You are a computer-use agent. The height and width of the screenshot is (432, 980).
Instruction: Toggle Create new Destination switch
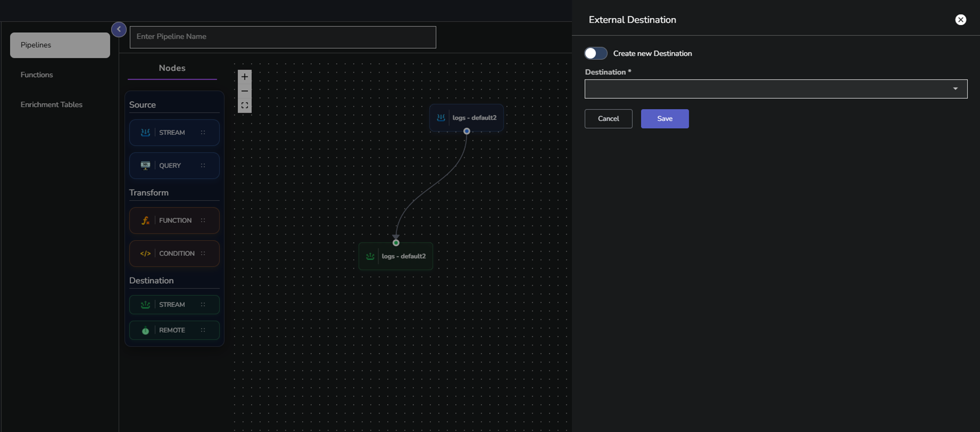[x=595, y=53]
